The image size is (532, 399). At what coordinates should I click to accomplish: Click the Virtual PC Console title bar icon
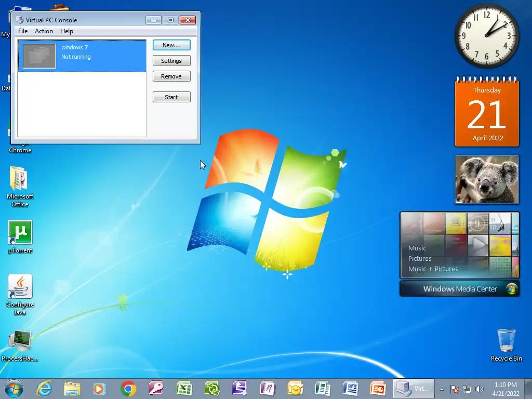20,20
